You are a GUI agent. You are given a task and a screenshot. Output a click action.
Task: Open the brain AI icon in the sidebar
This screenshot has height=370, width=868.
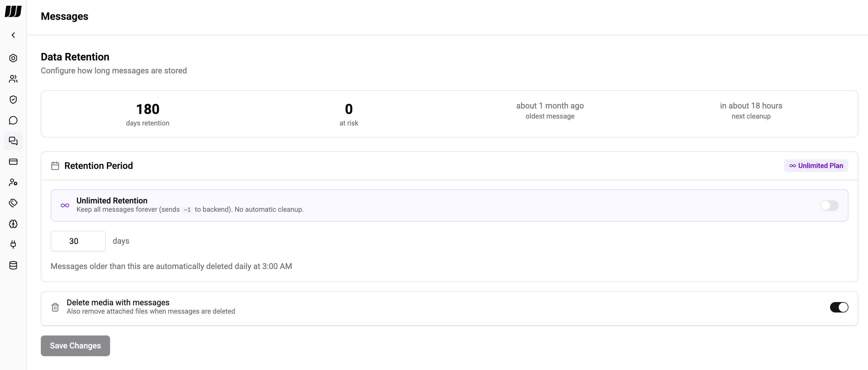click(13, 224)
